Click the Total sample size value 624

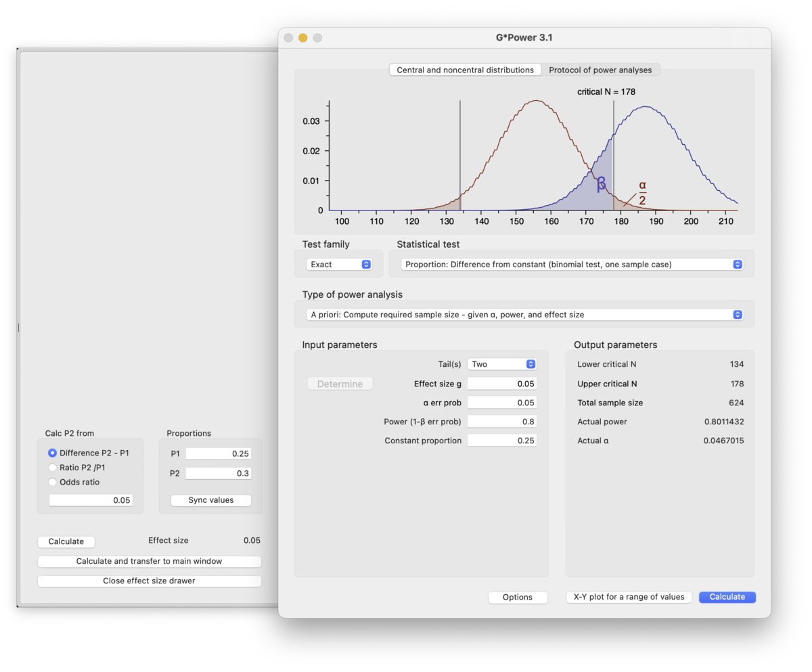(x=736, y=403)
